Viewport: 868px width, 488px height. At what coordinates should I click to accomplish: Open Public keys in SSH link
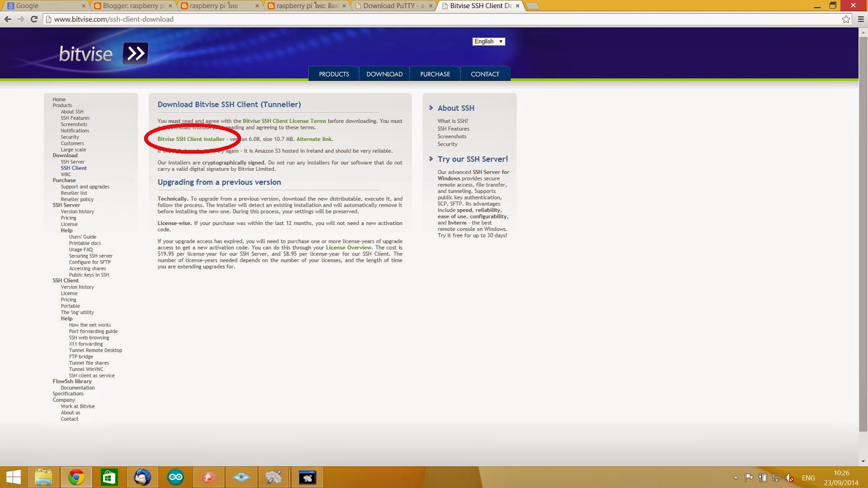click(x=89, y=275)
